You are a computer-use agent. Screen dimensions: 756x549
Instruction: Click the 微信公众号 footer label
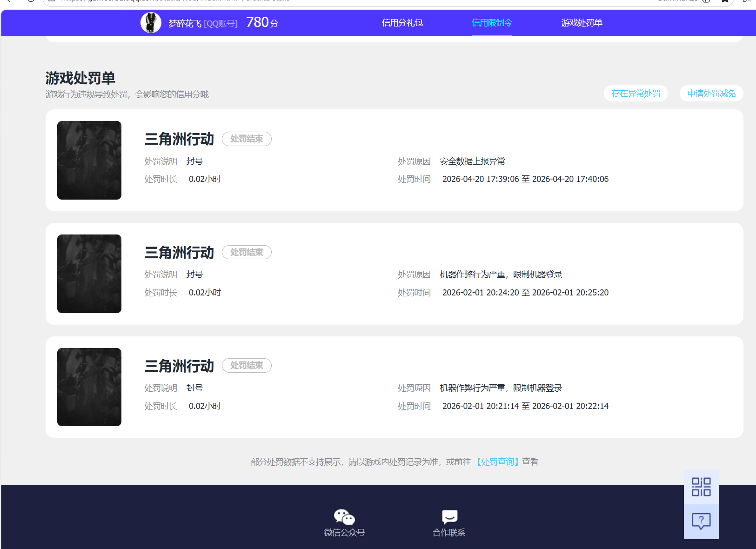click(344, 533)
